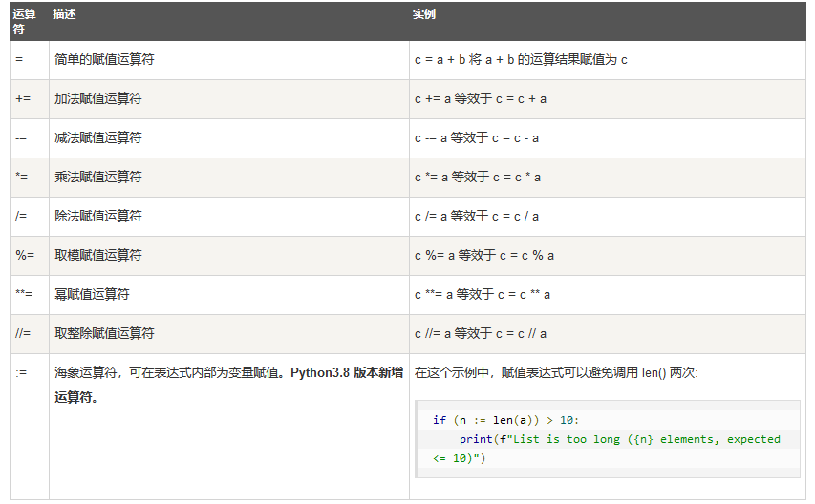Viewport: 815px width, 504px height.
Task: Click the sentence '在这个示例中，赋值表达式可以避免调用 len() 两次'
Action: 556,372
